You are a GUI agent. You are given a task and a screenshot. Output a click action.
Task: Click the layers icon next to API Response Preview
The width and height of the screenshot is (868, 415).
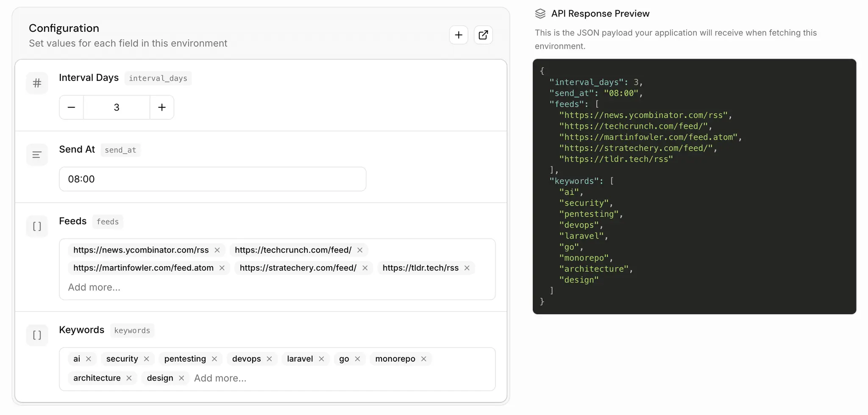540,14
